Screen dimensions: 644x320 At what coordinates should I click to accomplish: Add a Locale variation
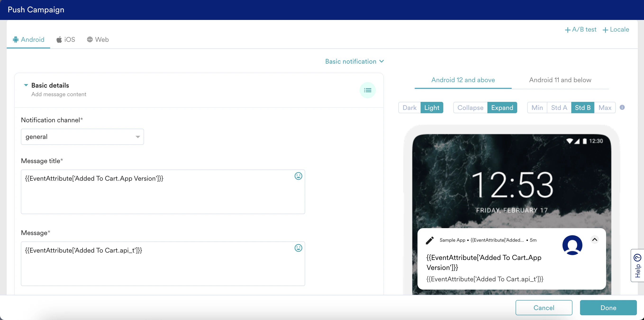616,29
